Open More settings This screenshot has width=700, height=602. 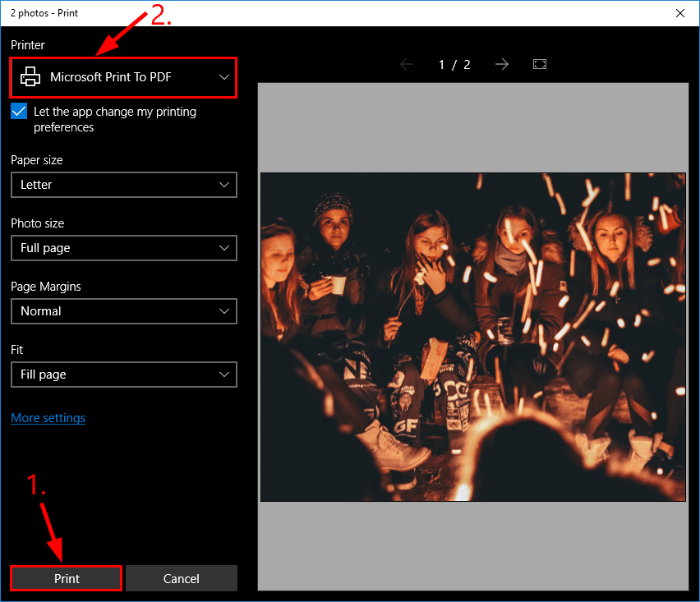click(x=48, y=418)
